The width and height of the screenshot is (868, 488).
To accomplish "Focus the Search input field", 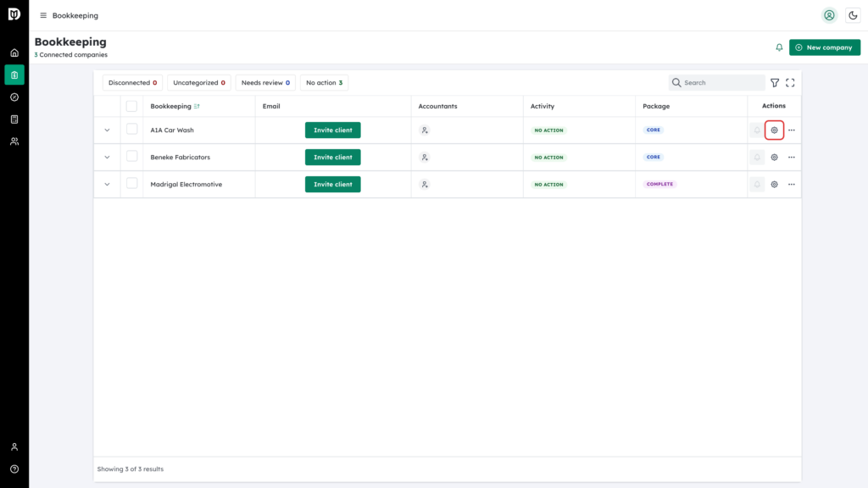I will click(717, 82).
